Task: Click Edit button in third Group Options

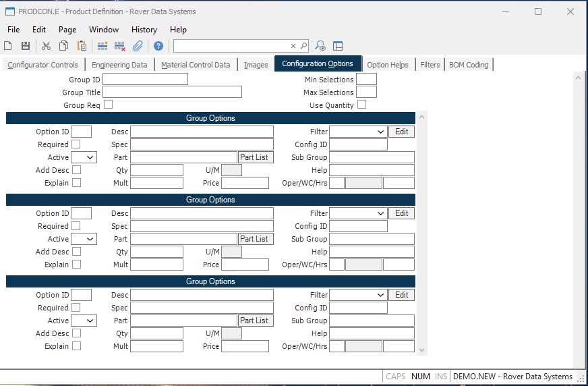Action: pyautogui.click(x=401, y=295)
